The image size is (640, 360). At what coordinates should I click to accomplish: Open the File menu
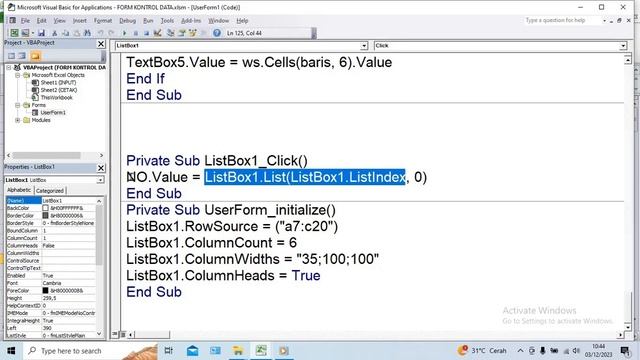pyautogui.click(x=25, y=20)
